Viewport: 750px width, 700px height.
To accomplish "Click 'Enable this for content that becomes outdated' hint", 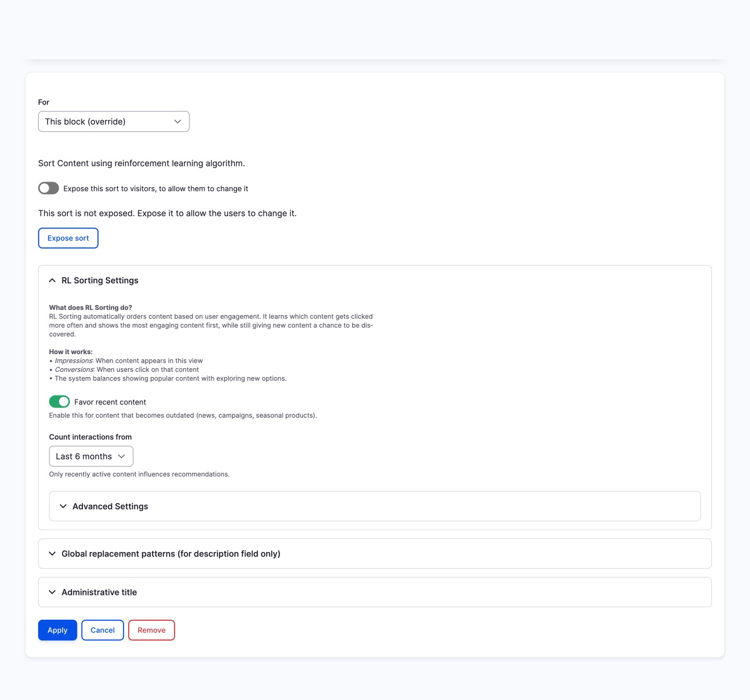I will point(183,415).
